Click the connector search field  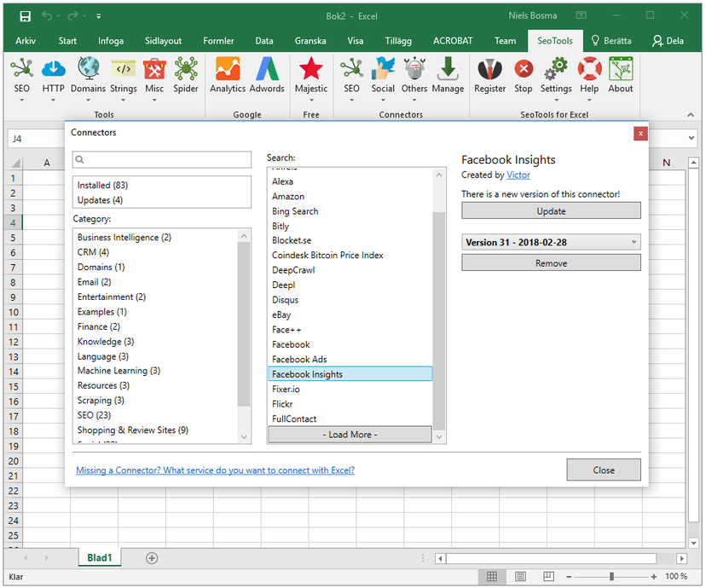tap(161, 159)
